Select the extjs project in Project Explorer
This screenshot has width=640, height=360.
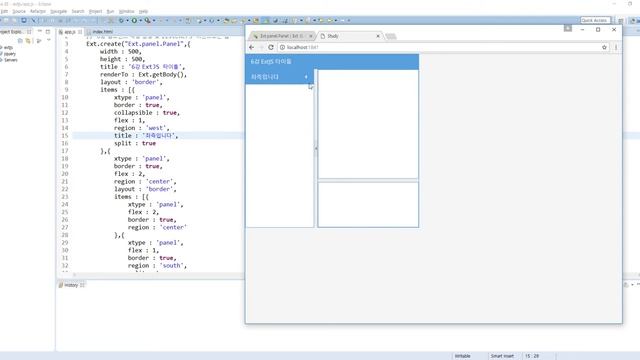pos(8,48)
